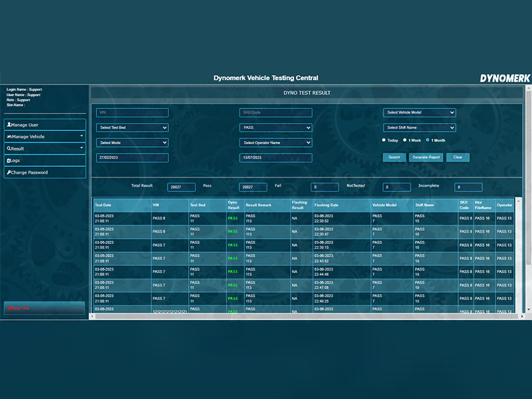Click the red Log Out button
The image size is (532, 399).
click(x=45, y=308)
